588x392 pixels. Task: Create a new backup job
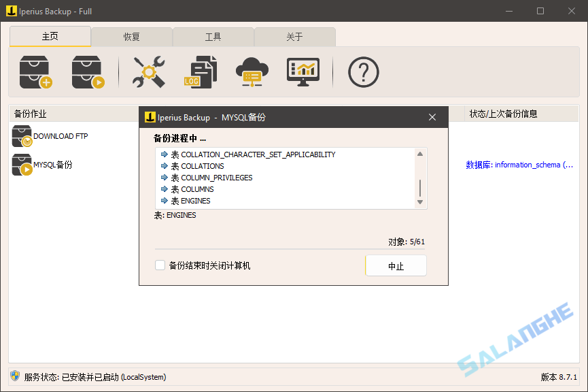(34, 71)
